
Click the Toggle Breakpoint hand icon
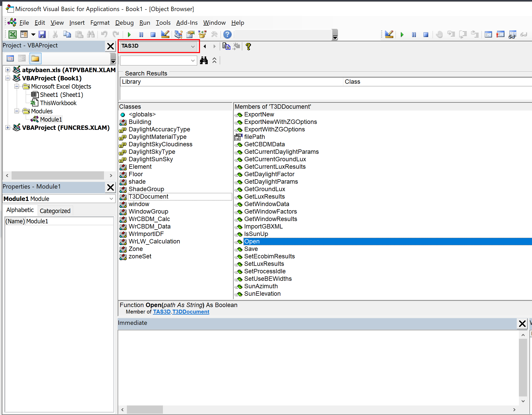439,34
